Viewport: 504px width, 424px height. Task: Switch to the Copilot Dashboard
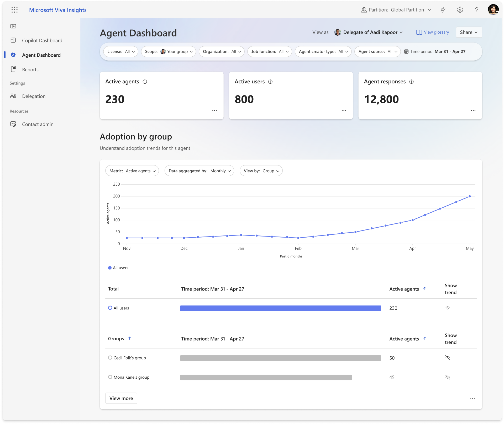pos(42,40)
